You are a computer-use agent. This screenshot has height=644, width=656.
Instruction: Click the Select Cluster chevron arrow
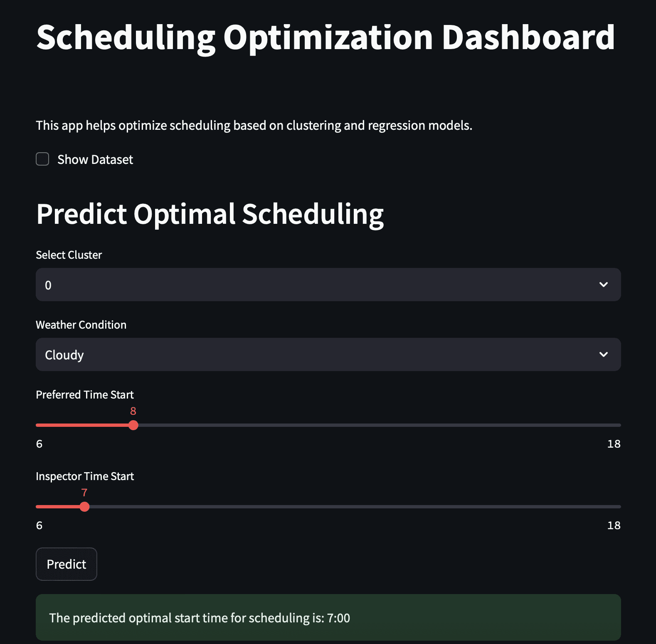click(604, 285)
